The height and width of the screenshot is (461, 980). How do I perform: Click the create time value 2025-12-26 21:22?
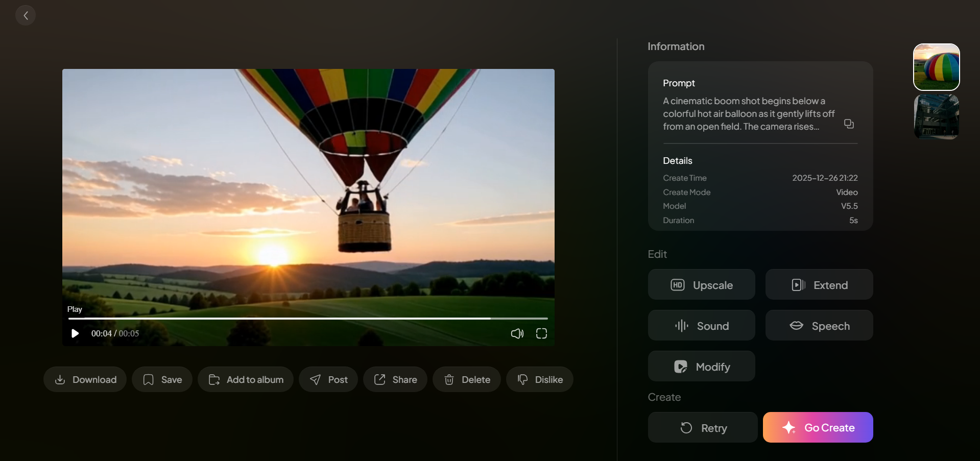pyautogui.click(x=825, y=178)
